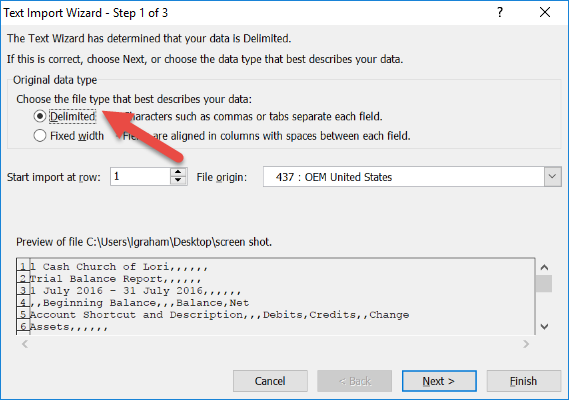This screenshot has height=400, width=569.
Task: Decrease the start import row value
Action: click(x=178, y=180)
